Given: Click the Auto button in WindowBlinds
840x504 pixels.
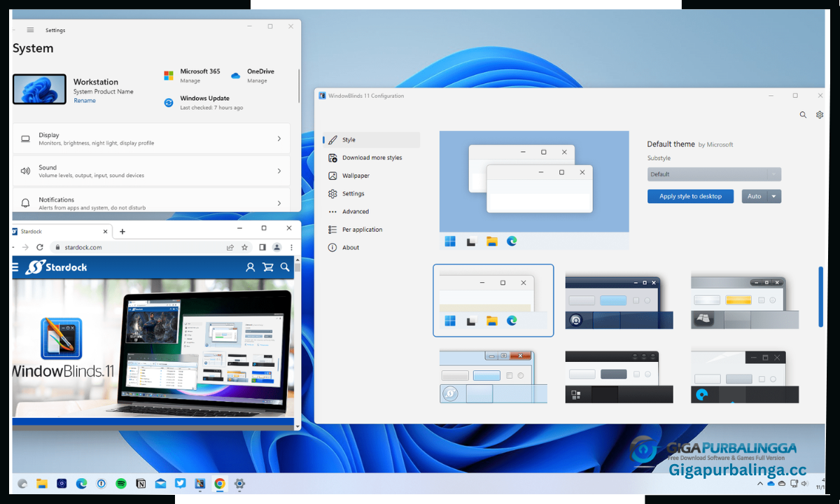Looking at the screenshot, I should [755, 197].
